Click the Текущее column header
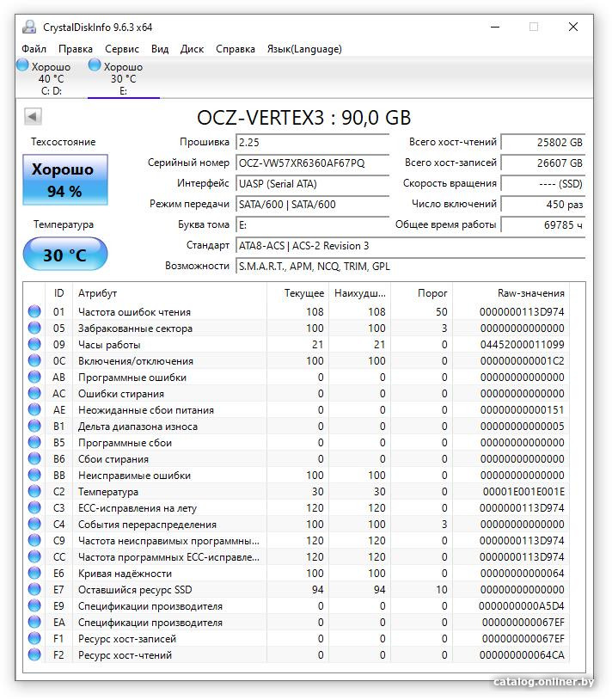The width and height of the screenshot is (612, 700). (297, 293)
